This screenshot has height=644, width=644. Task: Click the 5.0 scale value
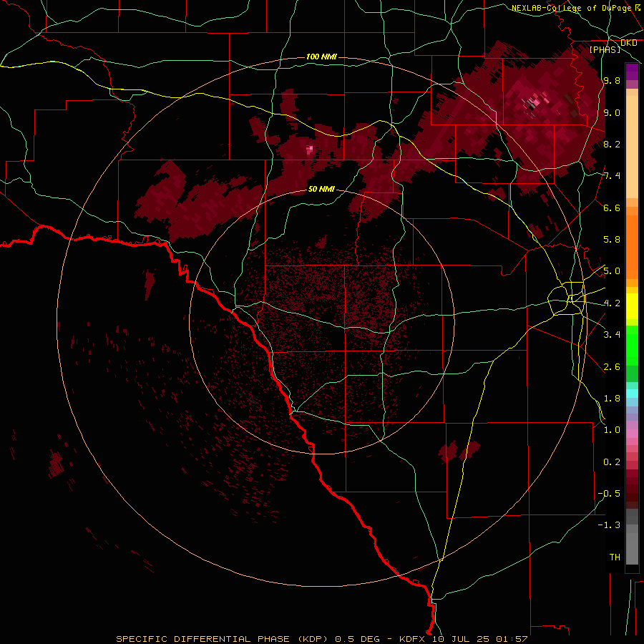coord(612,271)
